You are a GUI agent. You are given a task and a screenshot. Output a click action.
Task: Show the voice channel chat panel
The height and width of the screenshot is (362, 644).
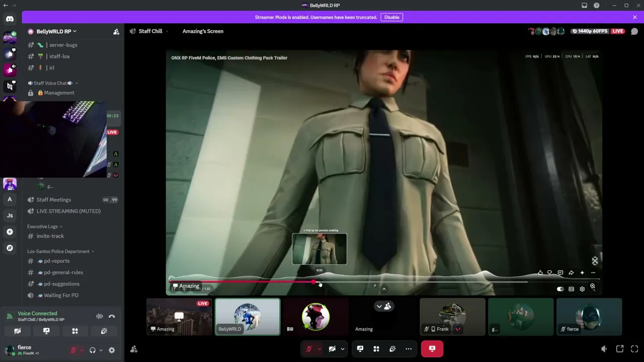pyautogui.click(x=634, y=31)
